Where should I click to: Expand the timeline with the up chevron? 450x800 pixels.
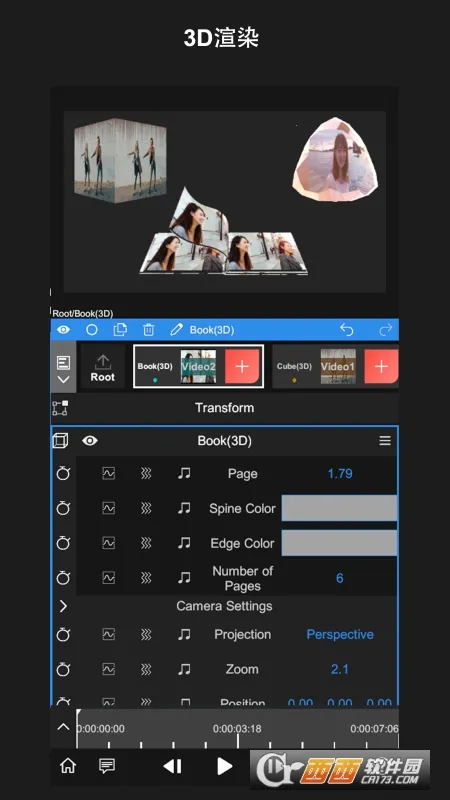pyautogui.click(x=63, y=727)
